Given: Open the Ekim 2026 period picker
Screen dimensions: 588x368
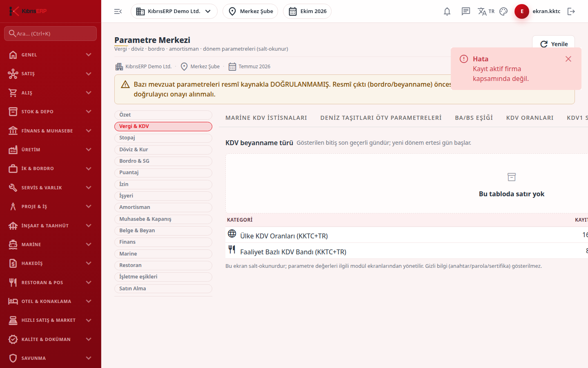Looking at the screenshot, I should tap(307, 11).
